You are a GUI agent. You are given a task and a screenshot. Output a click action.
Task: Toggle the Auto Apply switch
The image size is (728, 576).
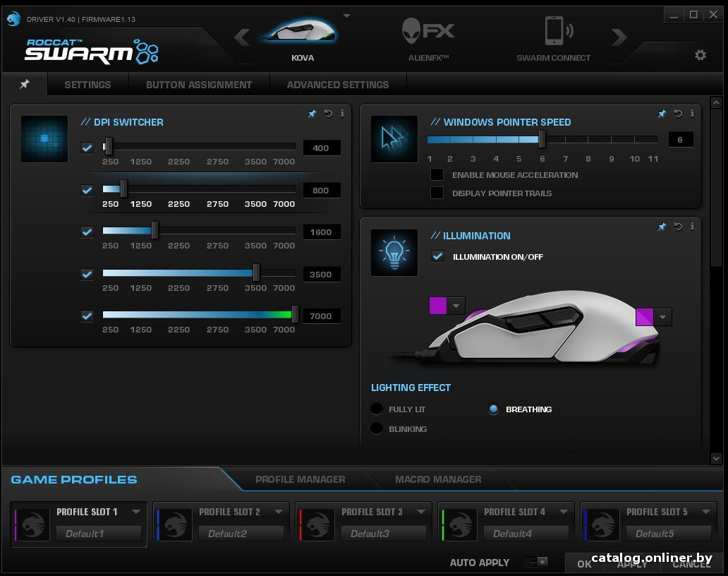[x=536, y=562]
